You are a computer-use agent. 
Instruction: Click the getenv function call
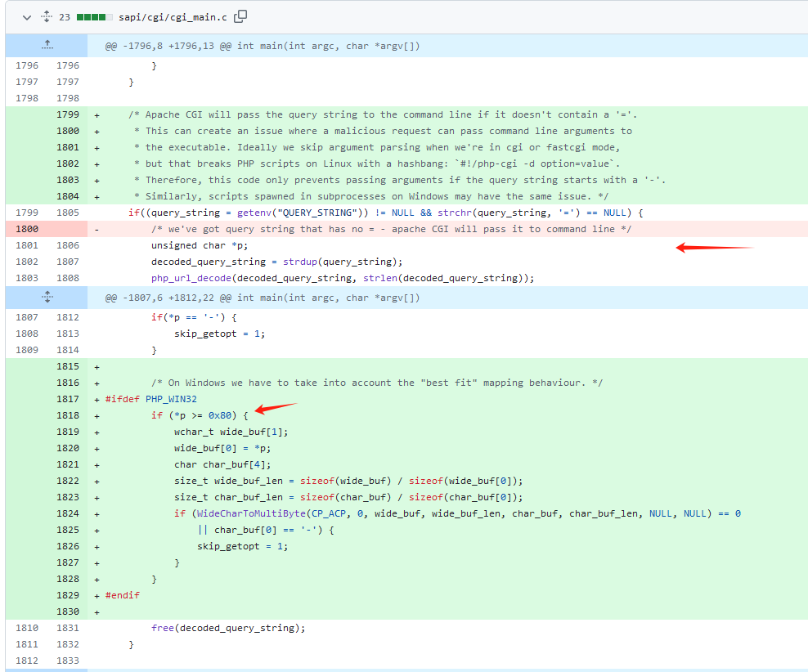(x=254, y=213)
